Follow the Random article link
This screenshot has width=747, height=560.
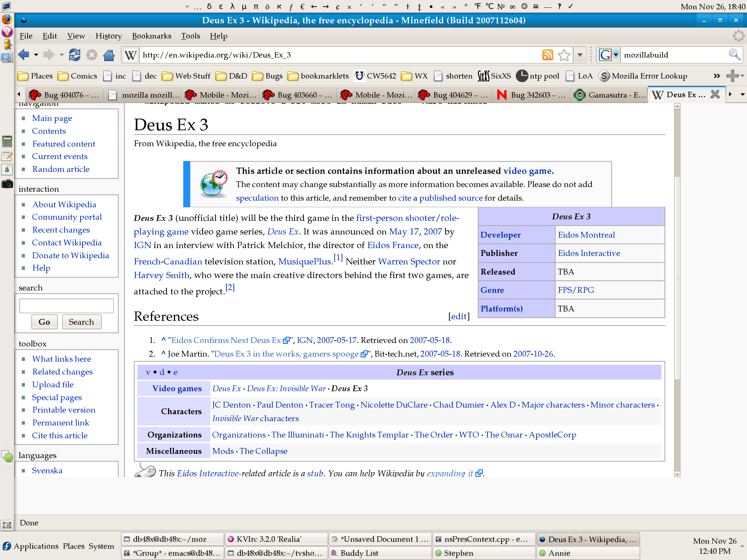(61, 169)
